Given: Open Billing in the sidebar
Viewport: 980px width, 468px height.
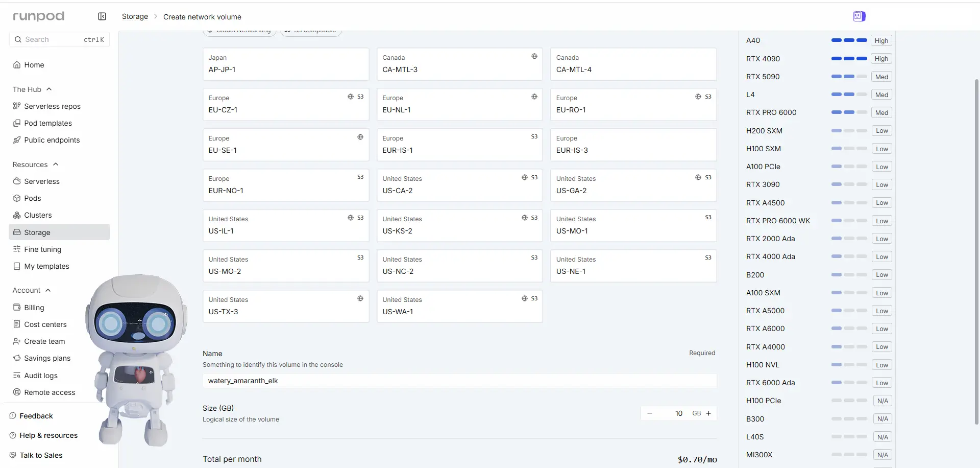Looking at the screenshot, I should [x=59, y=308].
